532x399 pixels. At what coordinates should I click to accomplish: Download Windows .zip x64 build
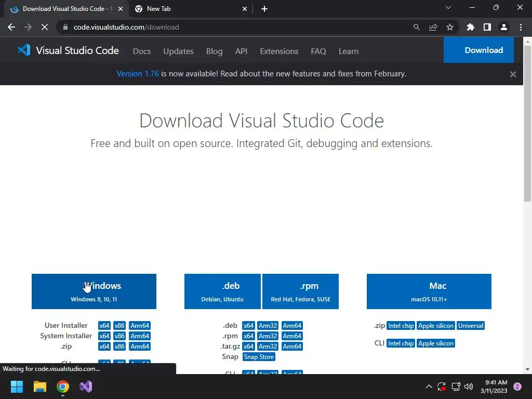(x=104, y=347)
